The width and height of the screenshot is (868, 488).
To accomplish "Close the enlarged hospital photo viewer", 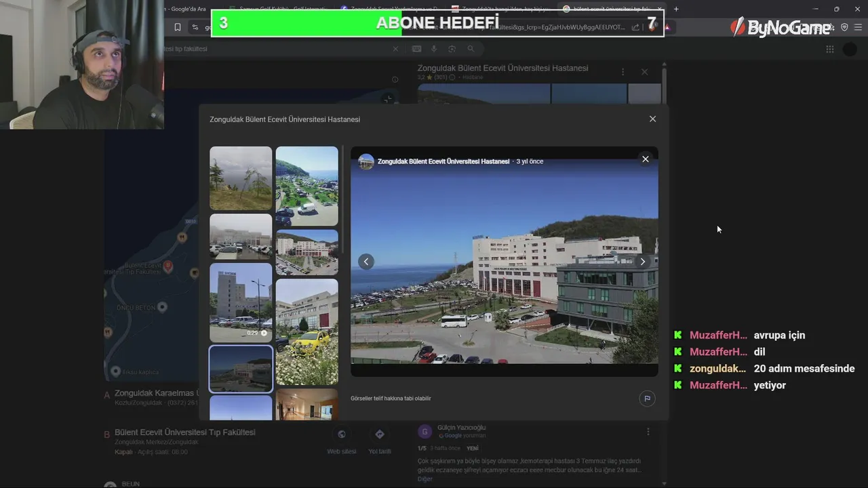I will click(x=646, y=159).
